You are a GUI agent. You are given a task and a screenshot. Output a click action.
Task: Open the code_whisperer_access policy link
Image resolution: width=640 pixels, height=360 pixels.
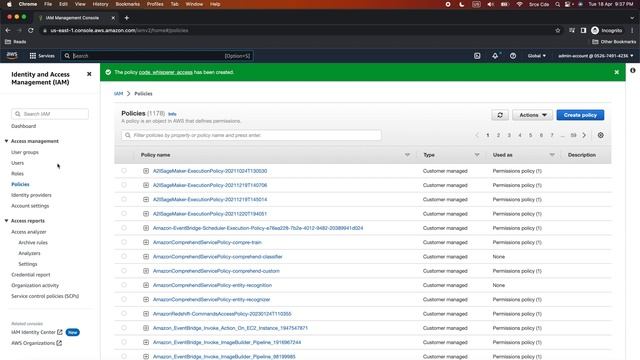(165, 72)
